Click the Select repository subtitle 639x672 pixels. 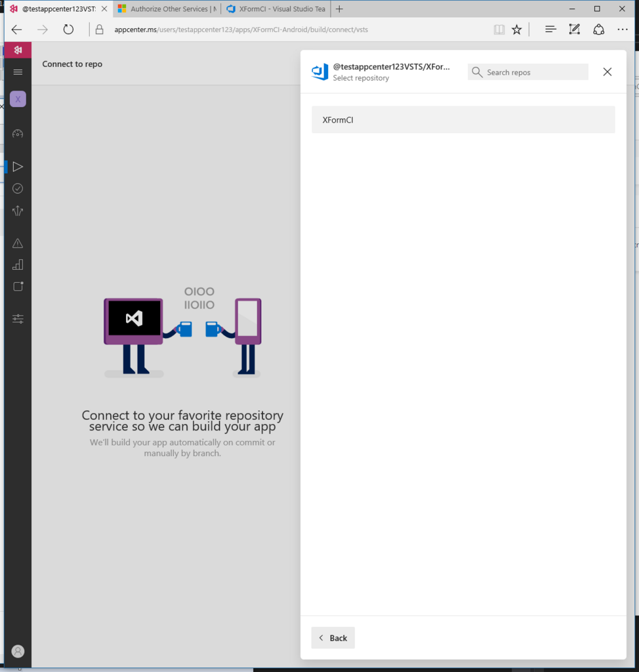[361, 78]
